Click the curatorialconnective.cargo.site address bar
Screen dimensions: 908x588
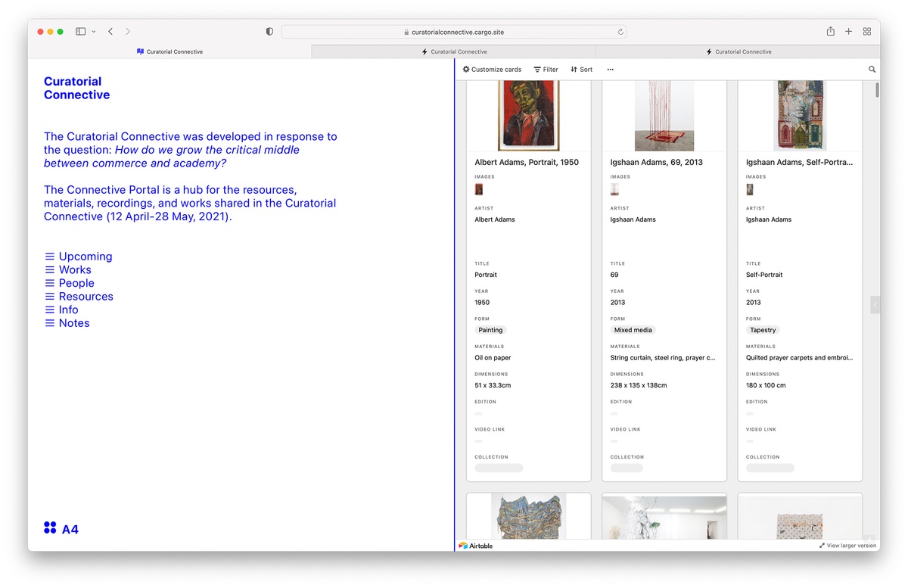(x=454, y=32)
